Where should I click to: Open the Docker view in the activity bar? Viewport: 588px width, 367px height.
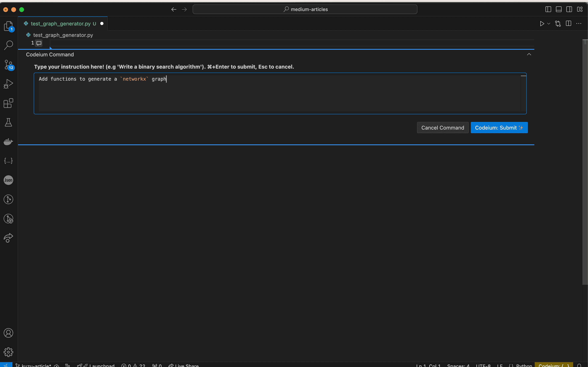[x=8, y=142]
